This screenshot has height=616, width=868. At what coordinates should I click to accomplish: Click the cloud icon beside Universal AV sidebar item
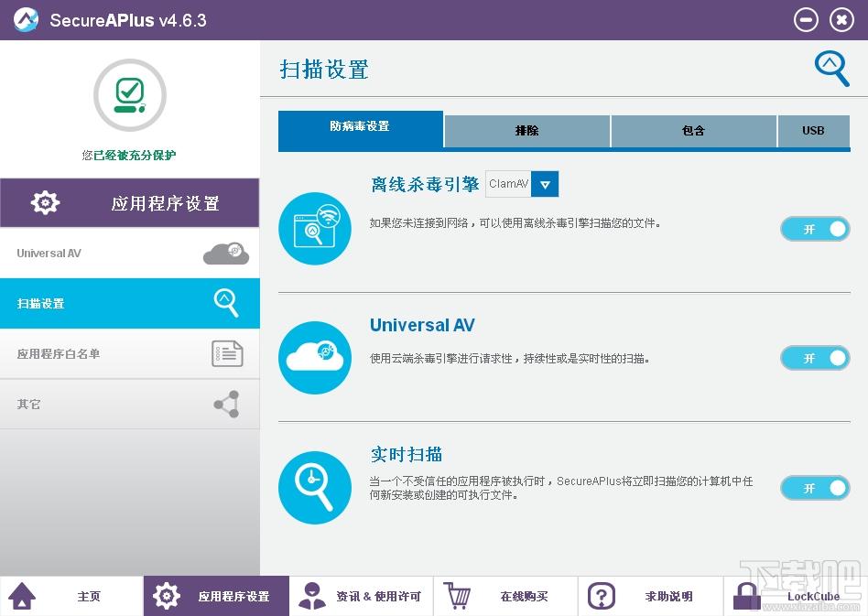point(226,253)
